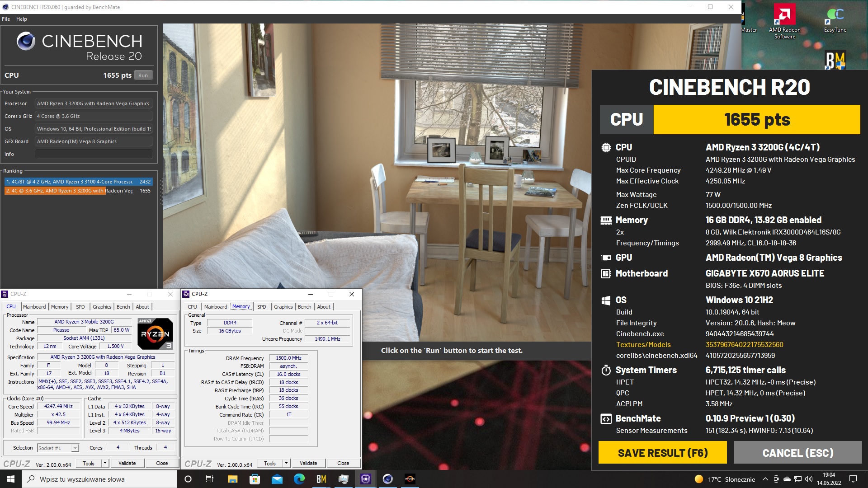The width and height of the screenshot is (868, 488).
Task: Open Task View on taskbar
Action: [210, 479]
